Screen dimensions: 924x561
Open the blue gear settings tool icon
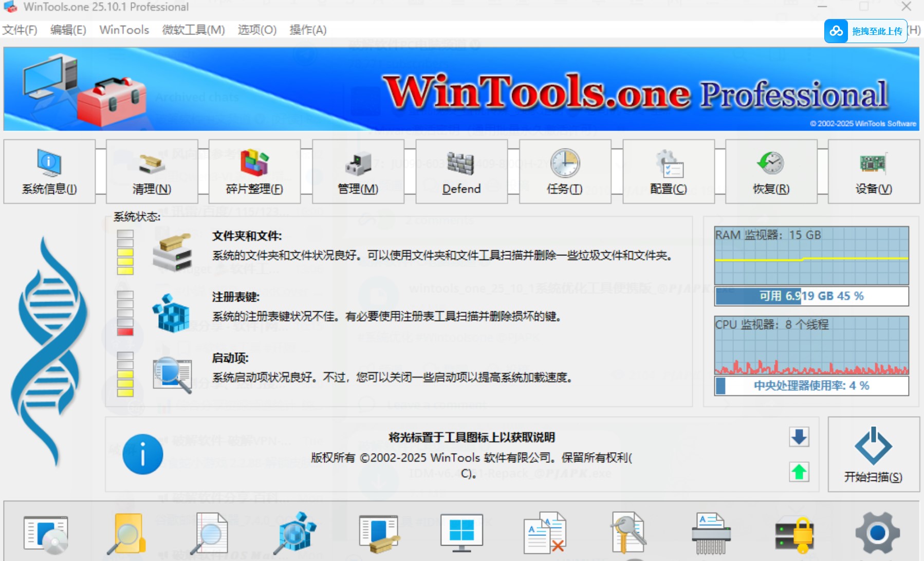point(877,533)
